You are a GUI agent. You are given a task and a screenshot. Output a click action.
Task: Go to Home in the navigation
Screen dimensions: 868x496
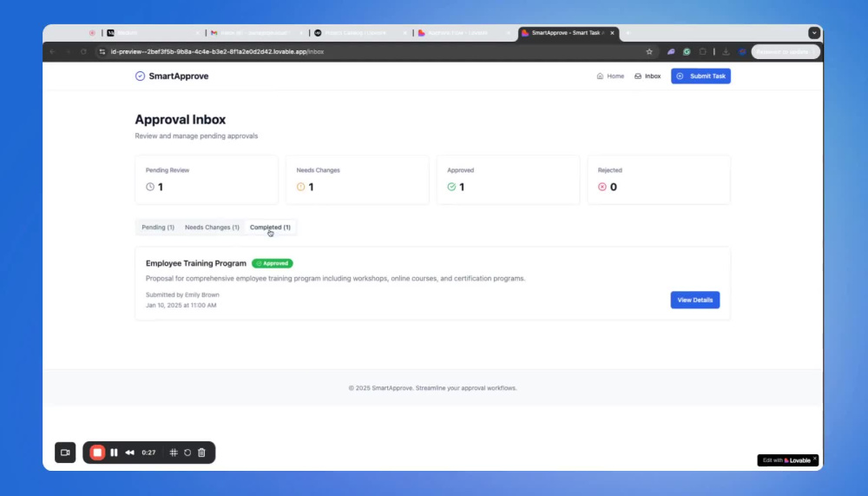pyautogui.click(x=610, y=76)
